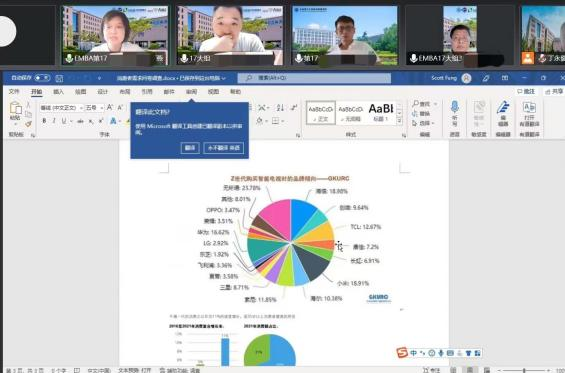The width and height of the screenshot is (565, 373).
Task: Click the search box in title bar
Action: click(314, 78)
